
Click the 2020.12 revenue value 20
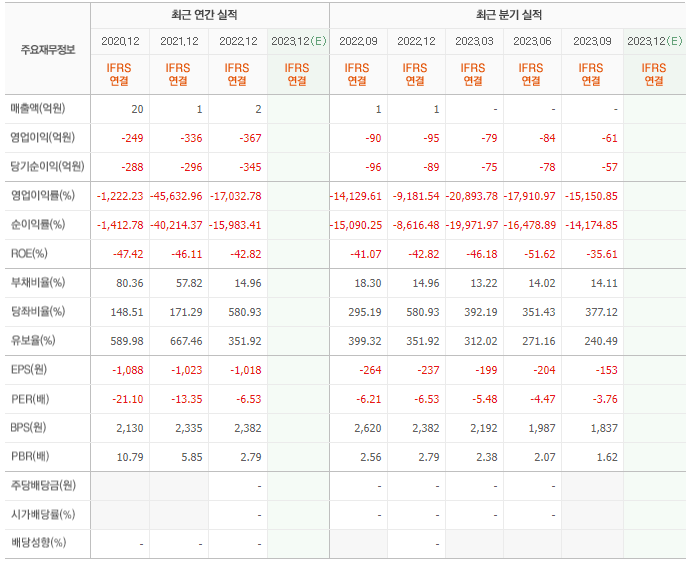point(137,109)
